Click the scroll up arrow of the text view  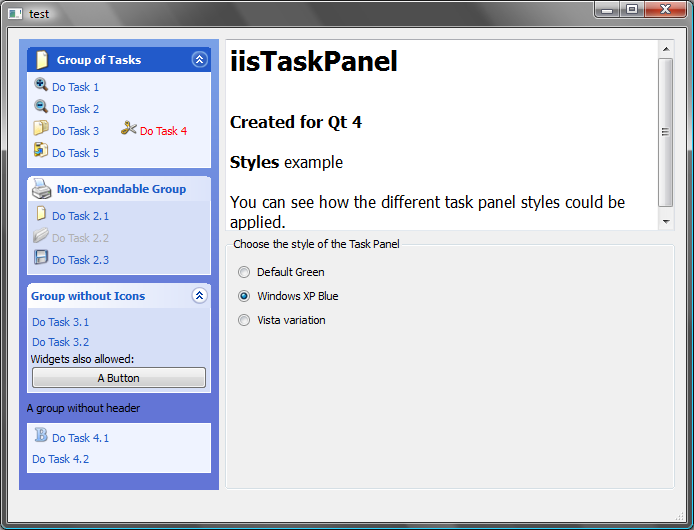tap(666, 49)
